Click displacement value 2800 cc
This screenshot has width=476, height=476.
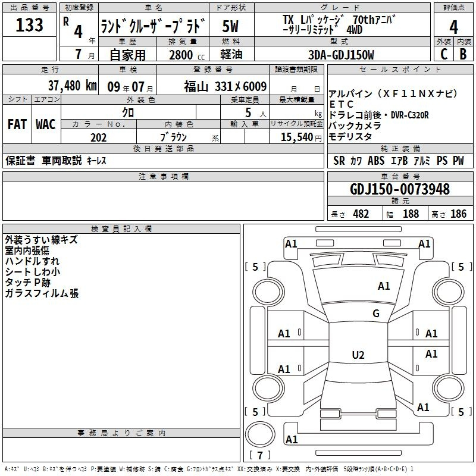187,55
